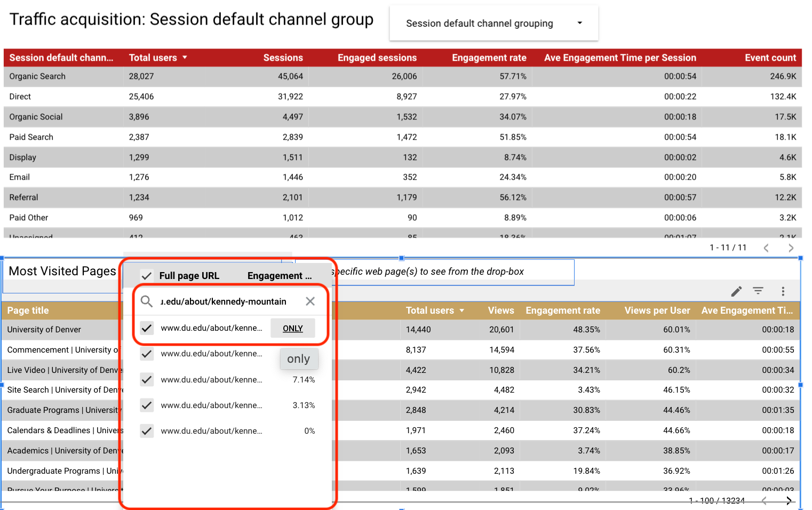Toggle the checkbox for the 0% URL row
The image size is (812, 510).
point(147,431)
